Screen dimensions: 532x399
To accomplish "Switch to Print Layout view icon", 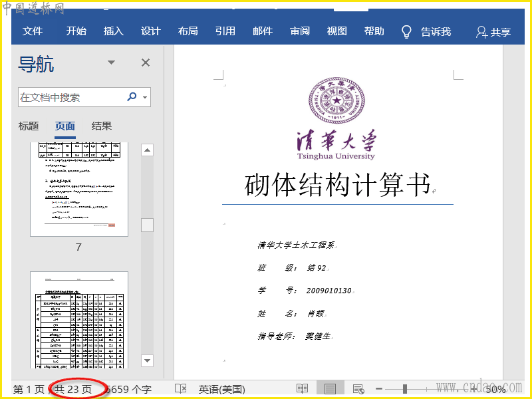I will (330, 388).
